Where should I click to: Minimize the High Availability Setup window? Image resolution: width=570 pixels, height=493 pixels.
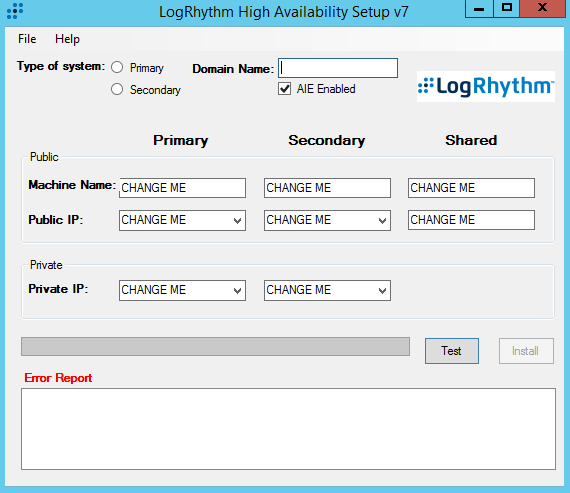coord(479,9)
